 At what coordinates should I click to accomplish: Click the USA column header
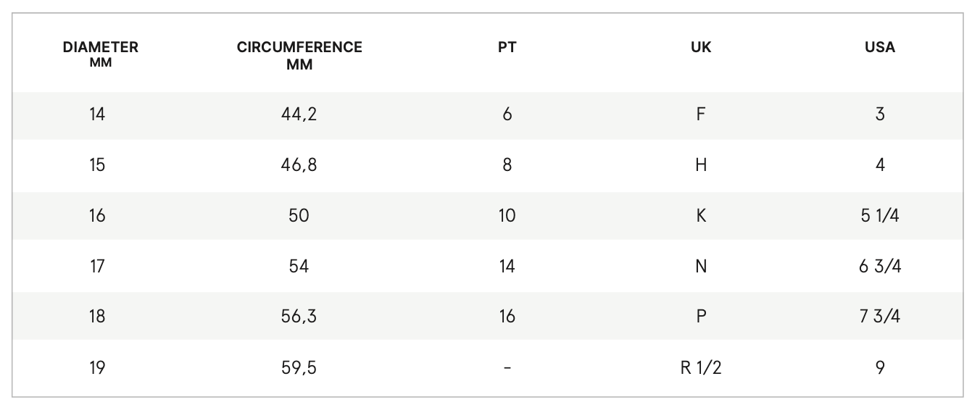[880, 48]
